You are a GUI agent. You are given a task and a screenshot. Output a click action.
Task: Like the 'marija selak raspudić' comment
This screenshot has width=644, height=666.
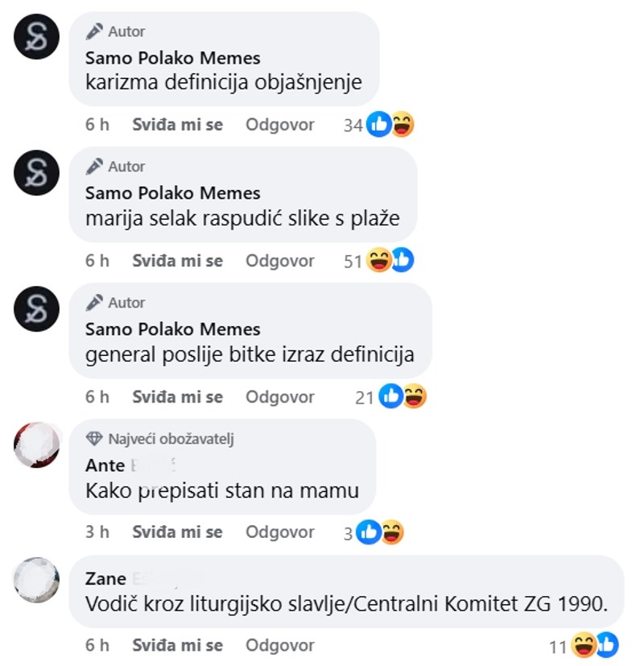(x=177, y=261)
